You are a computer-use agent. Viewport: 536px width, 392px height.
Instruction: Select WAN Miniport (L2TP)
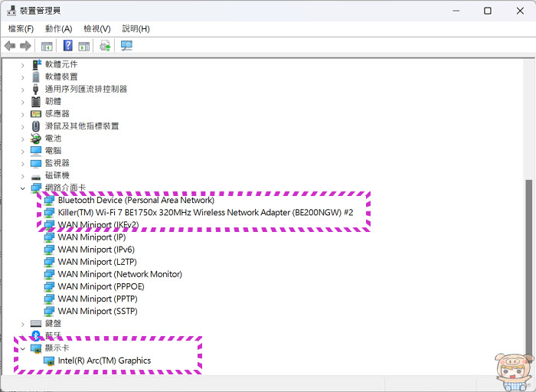[97, 262]
